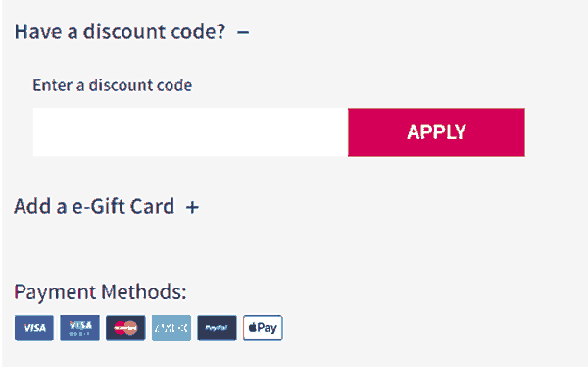The image size is (588, 367).
Task: Click the pink APPLY button
Action: [x=436, y=132]
